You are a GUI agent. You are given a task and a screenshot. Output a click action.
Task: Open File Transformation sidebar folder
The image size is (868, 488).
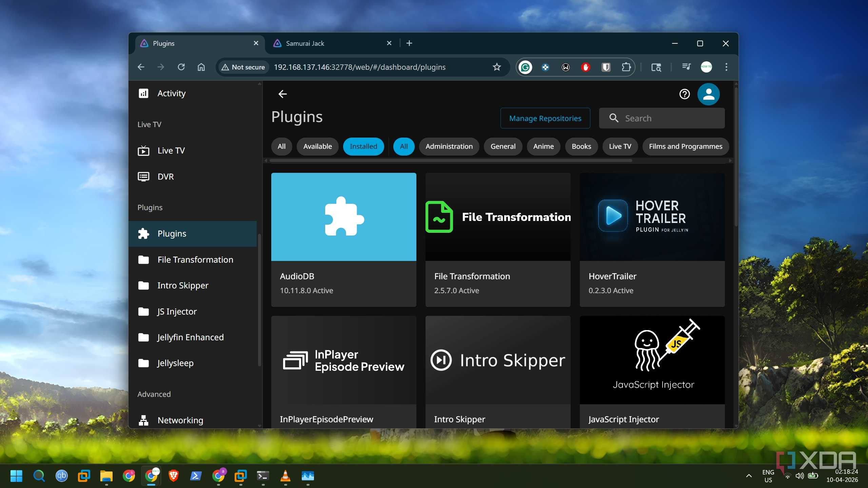[x=192, y=260]
